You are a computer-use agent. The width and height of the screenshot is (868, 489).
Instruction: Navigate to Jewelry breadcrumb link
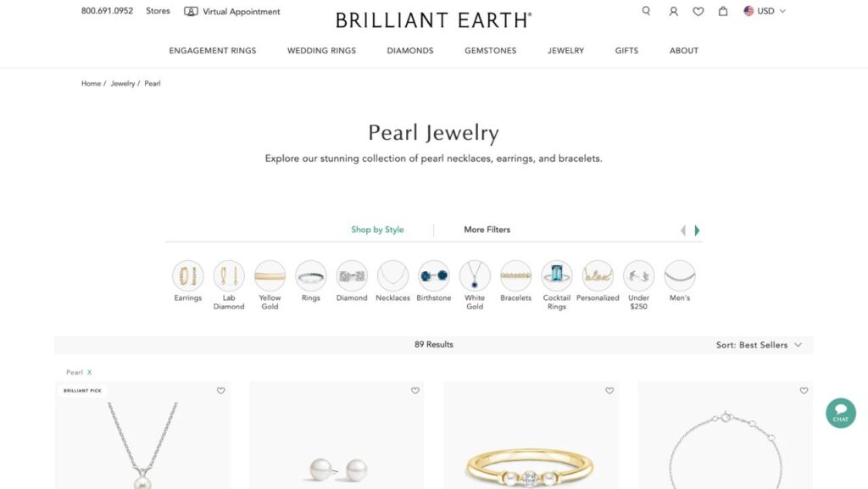pos(122,84)
